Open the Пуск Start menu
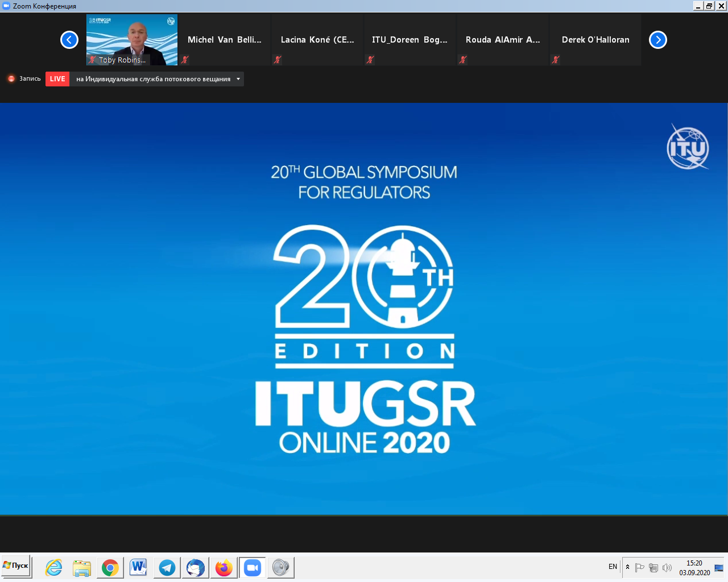 16,566
